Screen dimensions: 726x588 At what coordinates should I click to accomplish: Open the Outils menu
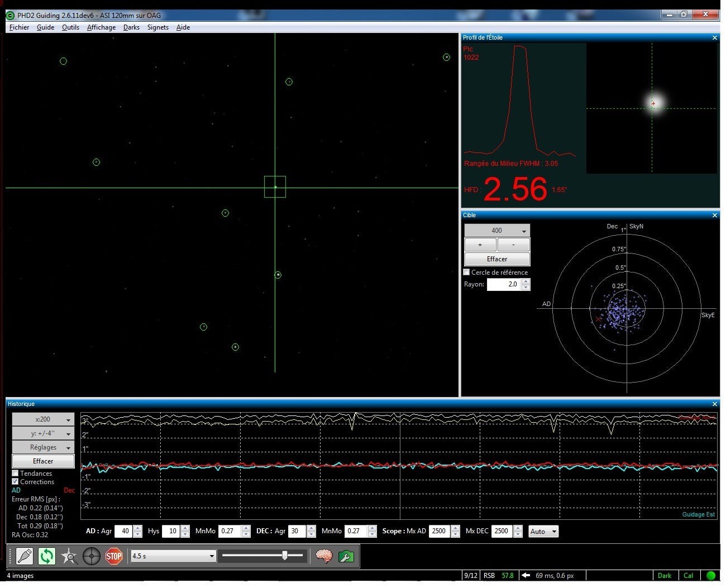(70, 27)
